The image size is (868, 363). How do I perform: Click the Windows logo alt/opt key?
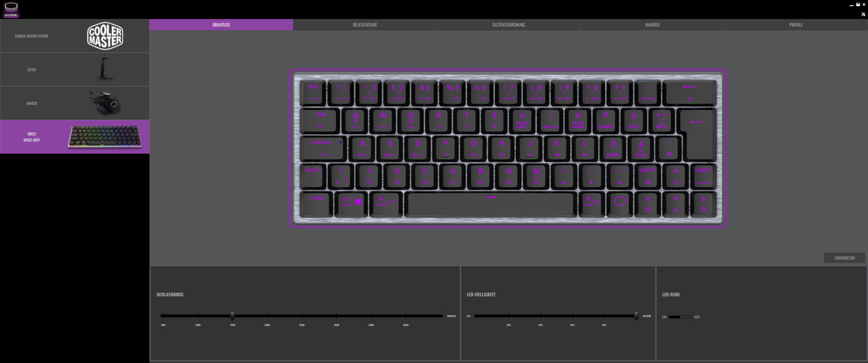coord(351,204)
